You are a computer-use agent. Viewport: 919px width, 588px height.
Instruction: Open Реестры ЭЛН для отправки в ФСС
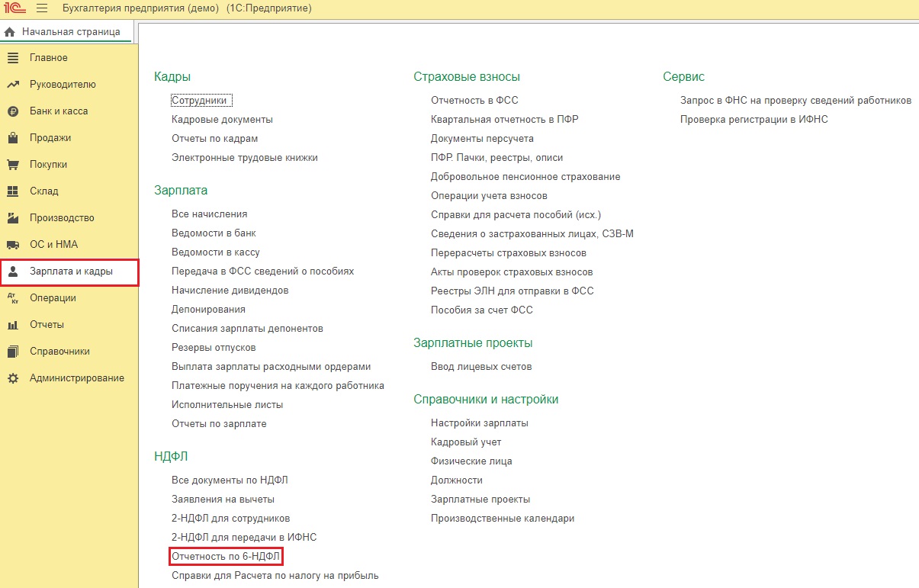click(513, 291)
